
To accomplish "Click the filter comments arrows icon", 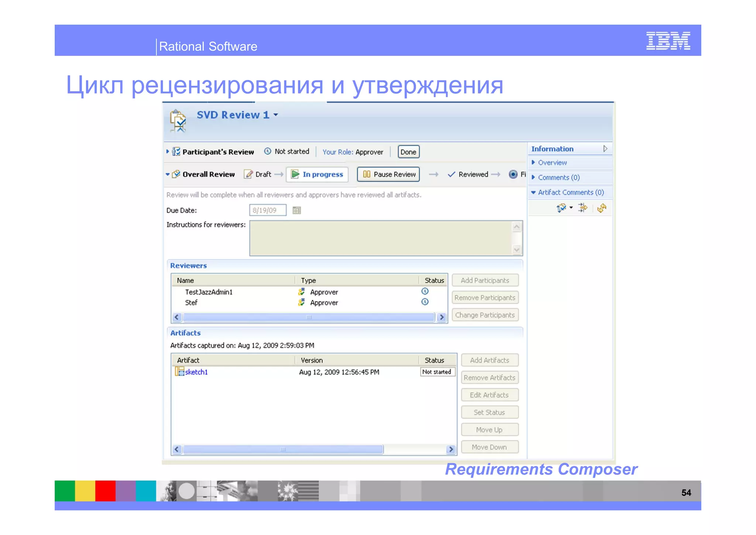I will [583, 208].
